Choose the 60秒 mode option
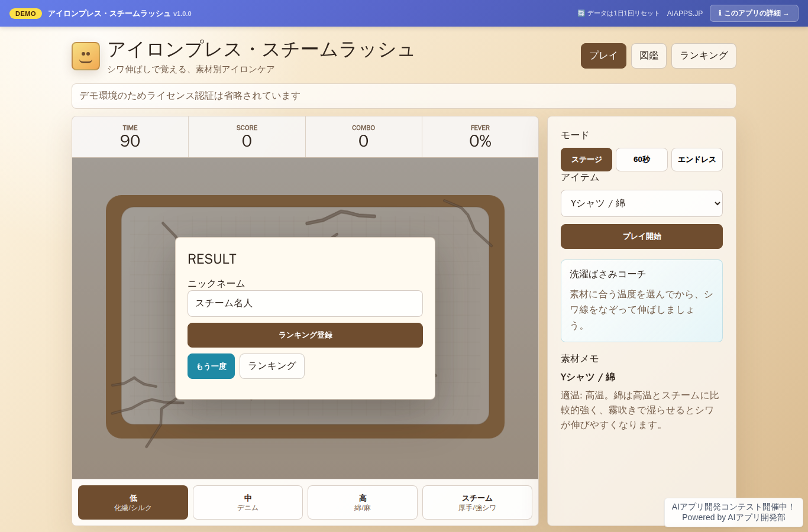 tap(642, 160)
